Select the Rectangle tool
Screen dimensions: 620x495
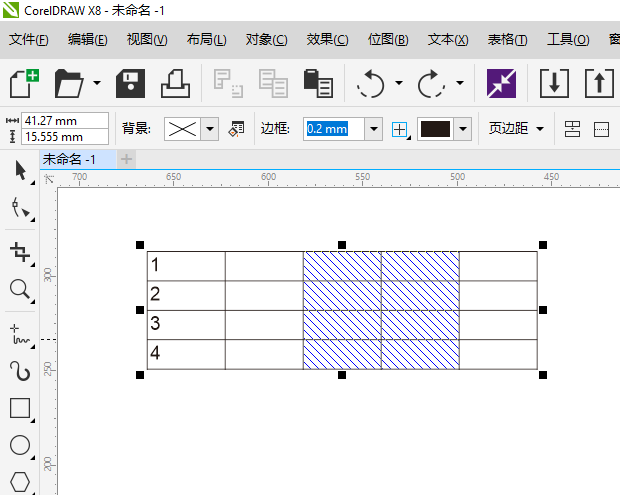21,408
